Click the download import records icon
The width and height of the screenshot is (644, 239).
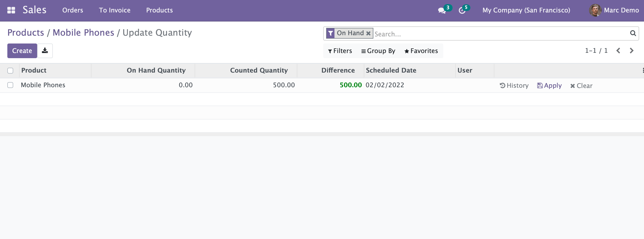(x=45, y=51)
